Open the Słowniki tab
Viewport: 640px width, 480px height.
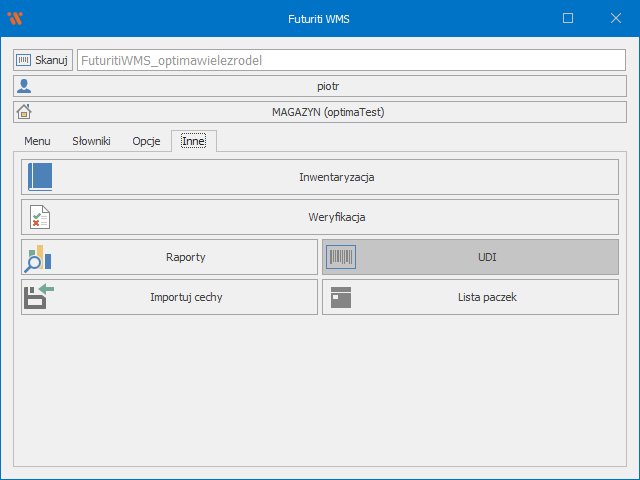click(91, 141)
